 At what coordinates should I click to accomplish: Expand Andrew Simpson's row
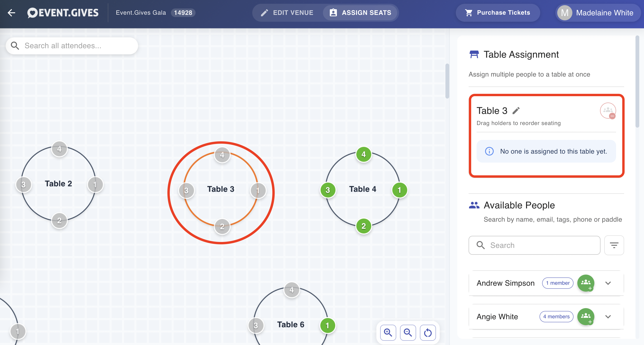pos(608,283)
